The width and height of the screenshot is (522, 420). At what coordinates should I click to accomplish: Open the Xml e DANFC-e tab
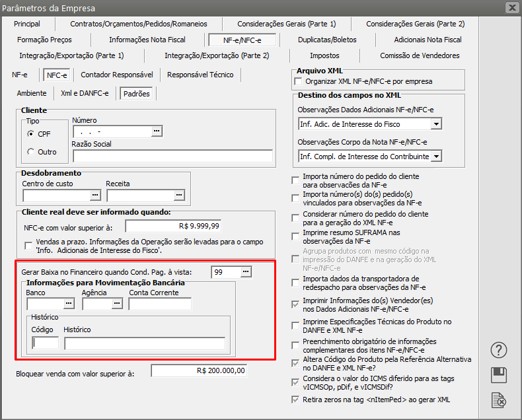(85, 93)
